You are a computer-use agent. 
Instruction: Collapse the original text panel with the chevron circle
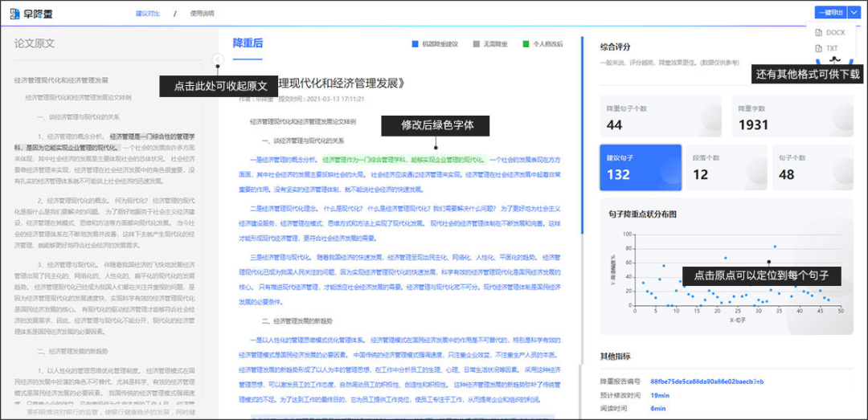coord(218,59)
